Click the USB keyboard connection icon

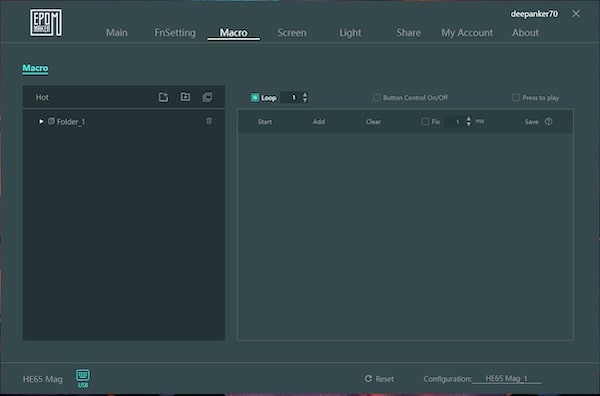tap(83, 378)
